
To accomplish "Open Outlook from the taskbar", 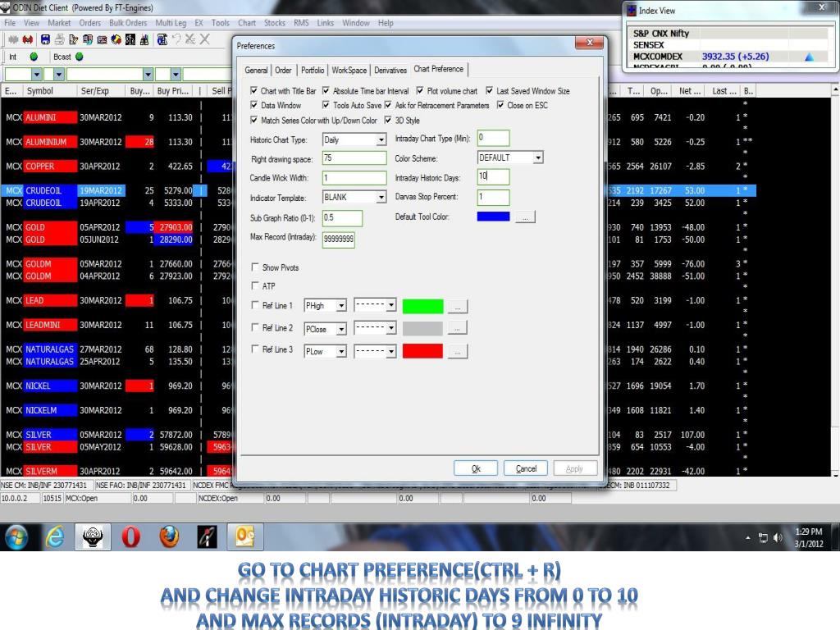I will pos(245,536).
